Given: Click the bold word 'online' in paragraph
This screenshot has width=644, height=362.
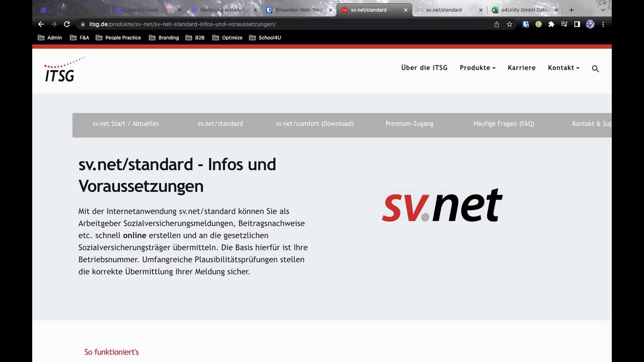Looking at the screenshot, I should [x=135, y=235].
